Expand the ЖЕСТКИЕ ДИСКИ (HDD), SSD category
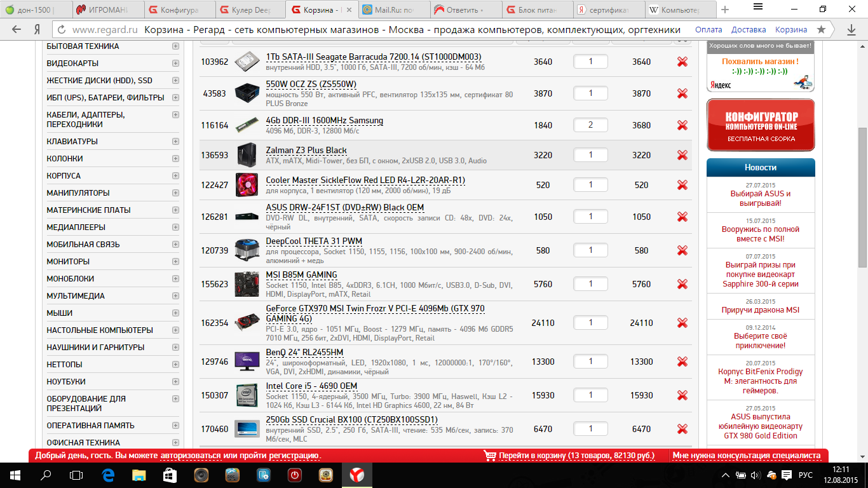 175,81
